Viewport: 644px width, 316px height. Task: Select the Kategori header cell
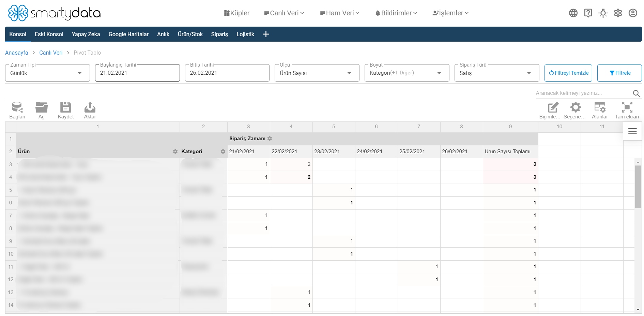203,152
